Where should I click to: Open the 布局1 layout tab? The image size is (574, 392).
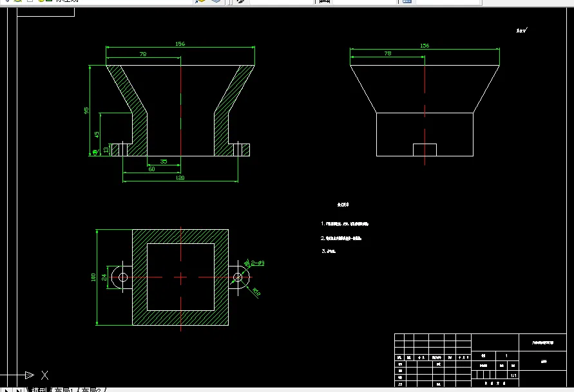click(64, 390)
